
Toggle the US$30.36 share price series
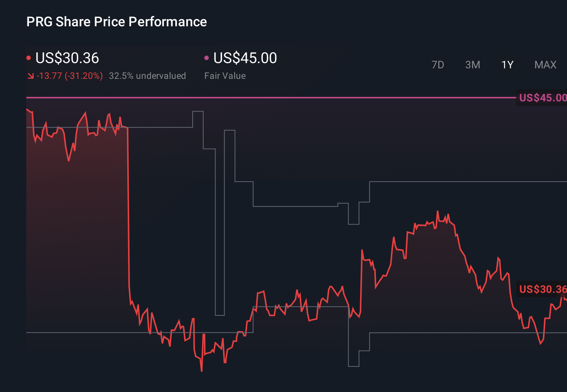(x=67, y=58)
